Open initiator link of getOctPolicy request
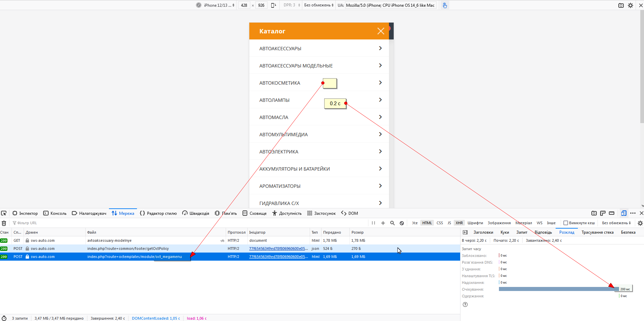Viewport: 644px width, 321px height. tap(278, 249)
